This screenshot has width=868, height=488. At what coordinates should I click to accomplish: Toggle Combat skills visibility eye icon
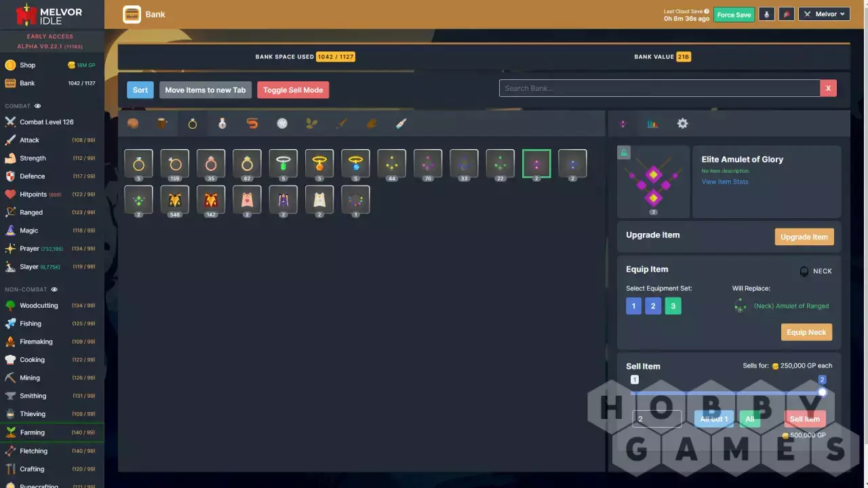click(38, 106)
